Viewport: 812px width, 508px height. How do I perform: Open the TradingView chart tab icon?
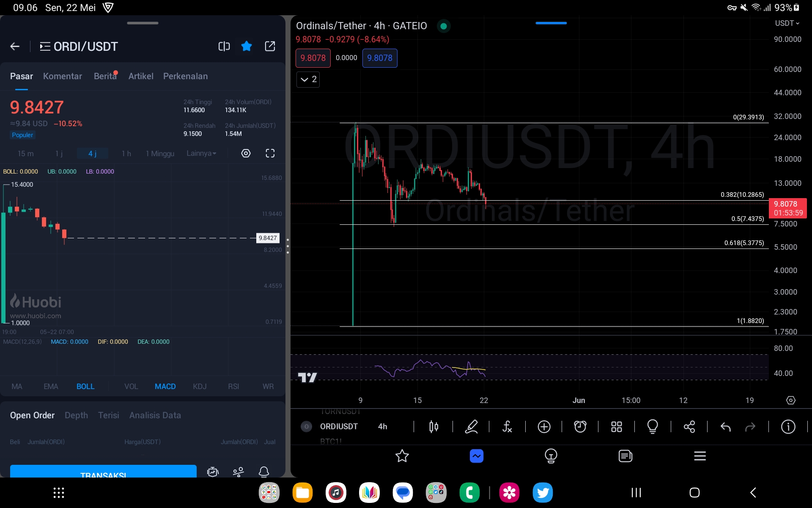point(477,456)
